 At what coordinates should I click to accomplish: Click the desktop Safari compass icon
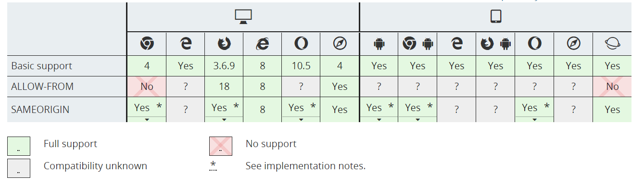pyautogui.click(x=340, y=44)
